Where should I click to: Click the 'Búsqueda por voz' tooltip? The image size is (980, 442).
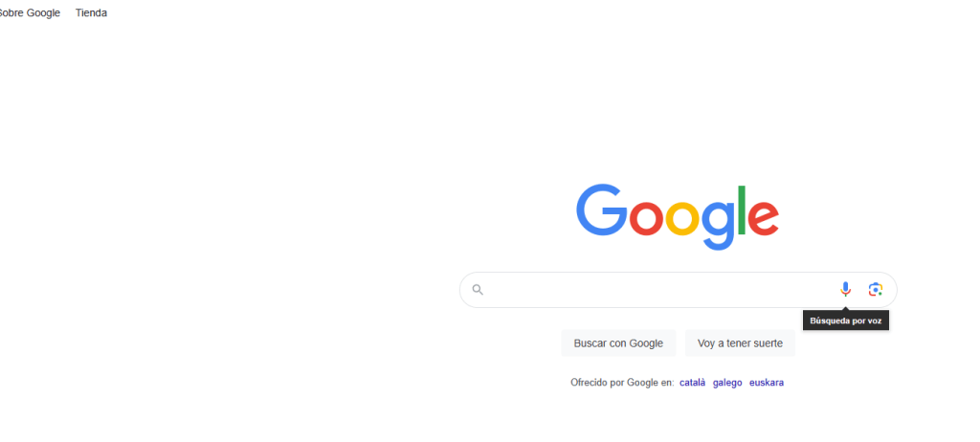846,320
